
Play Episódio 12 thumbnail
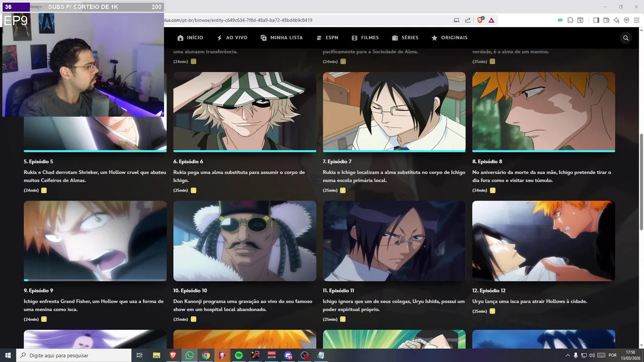point(543,240)
